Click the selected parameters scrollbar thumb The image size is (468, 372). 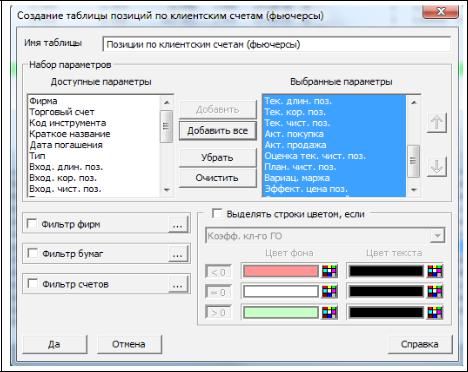pyautogui.click(x=413, y=161)
